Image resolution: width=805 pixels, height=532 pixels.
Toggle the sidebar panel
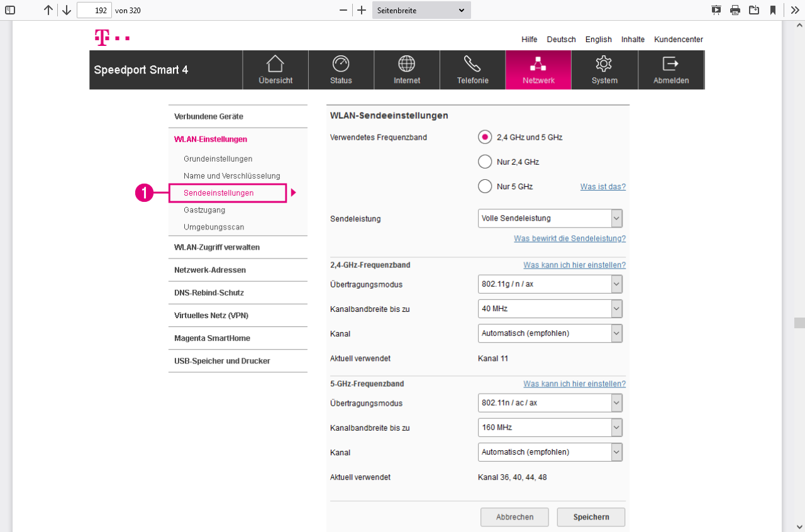coord(9,9)
